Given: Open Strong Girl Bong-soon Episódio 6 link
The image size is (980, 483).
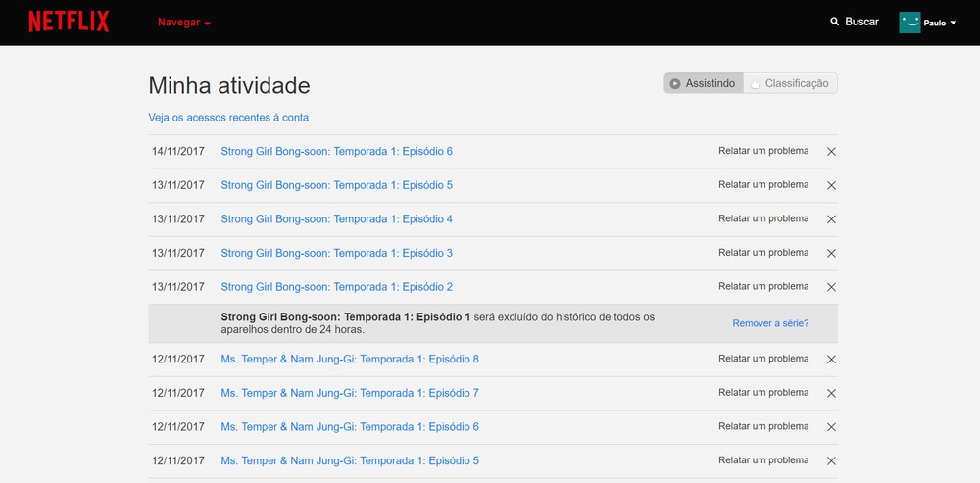Looking at the screenshot, I should point(336,151).
